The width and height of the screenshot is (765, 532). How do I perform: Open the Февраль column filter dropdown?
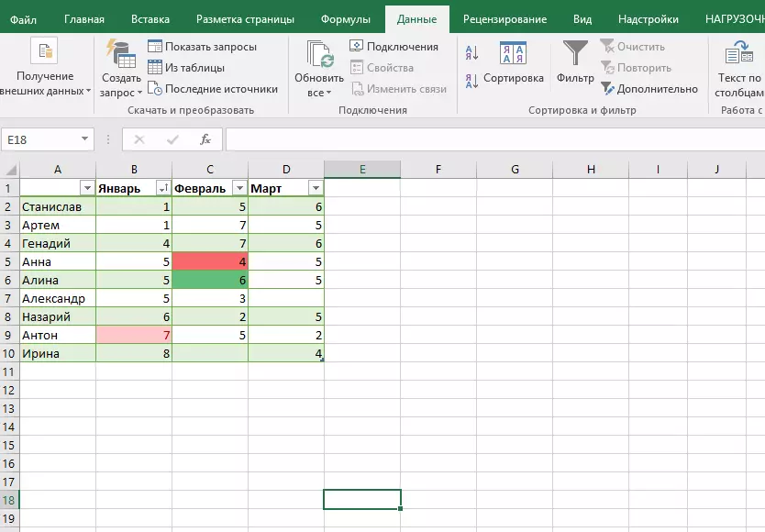coord(239,188)
